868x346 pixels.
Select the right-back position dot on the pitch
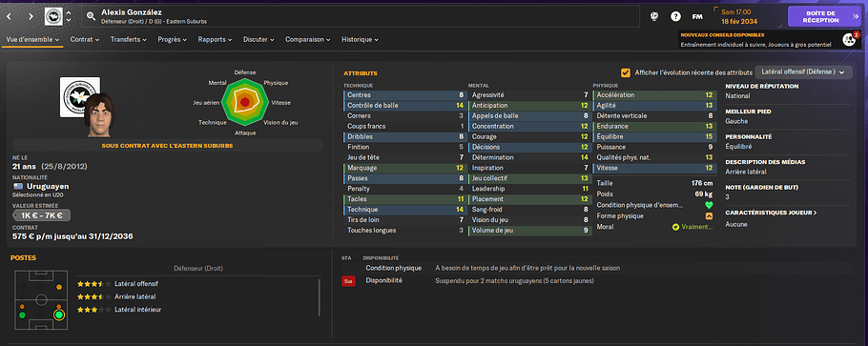[59, 315]
